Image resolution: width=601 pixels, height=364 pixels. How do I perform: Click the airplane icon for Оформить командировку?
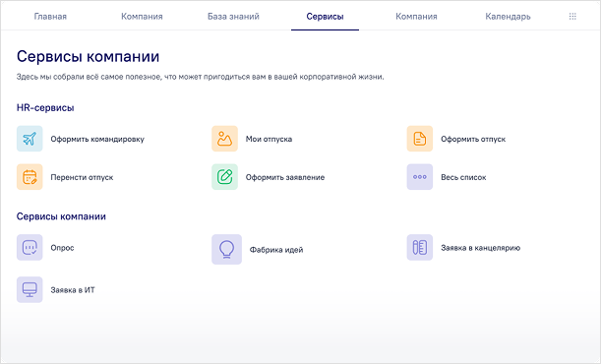pyautogui.click(x=30, y=139)
